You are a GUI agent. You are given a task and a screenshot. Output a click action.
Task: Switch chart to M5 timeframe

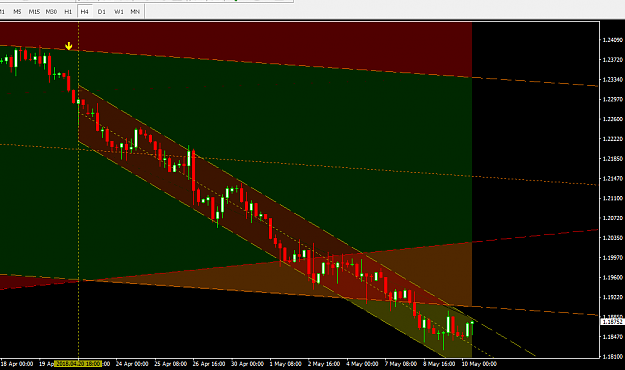(17, 12)
